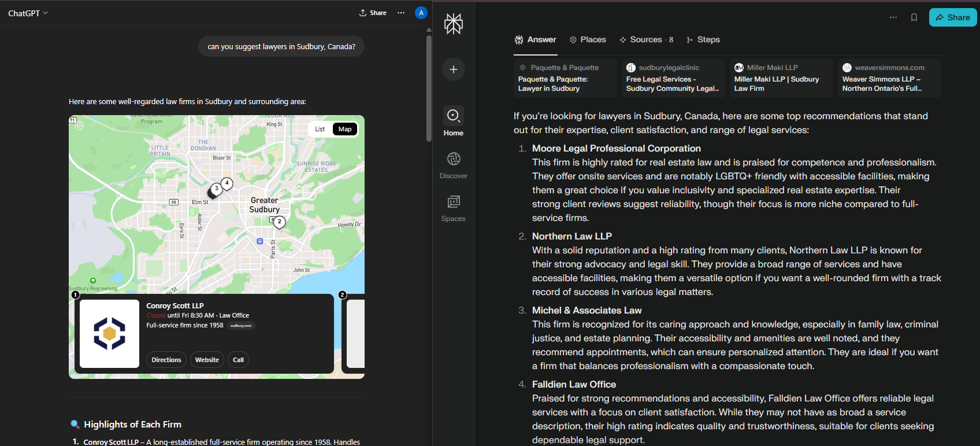Open the Miller Maki LLP source card
The height and width of the screenshot is (446, 980).
tap(781, 78)
